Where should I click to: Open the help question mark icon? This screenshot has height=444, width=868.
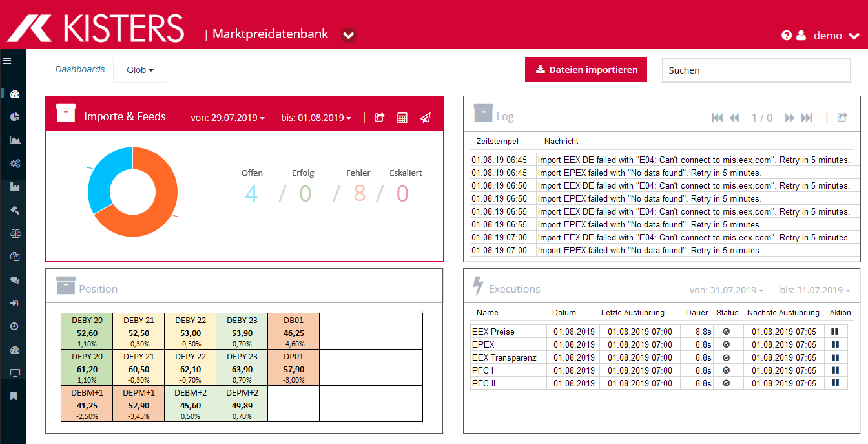coord(786,36)
